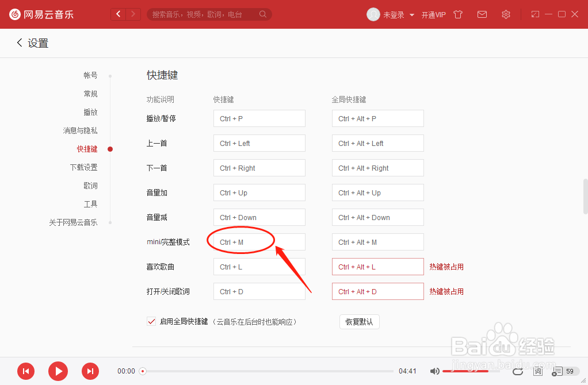Open the 未登录 account dropdown
The image size is (588, 385).
click(394, 14)
